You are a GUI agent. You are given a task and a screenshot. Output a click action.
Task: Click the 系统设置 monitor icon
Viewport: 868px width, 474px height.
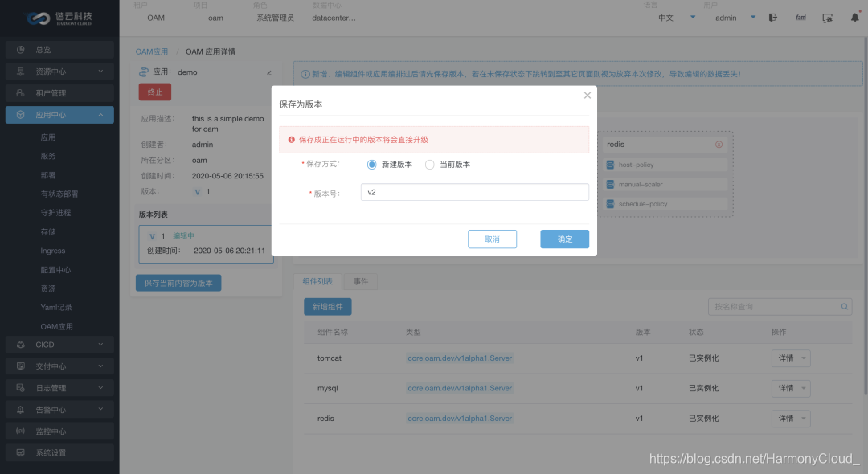[20, 452]
